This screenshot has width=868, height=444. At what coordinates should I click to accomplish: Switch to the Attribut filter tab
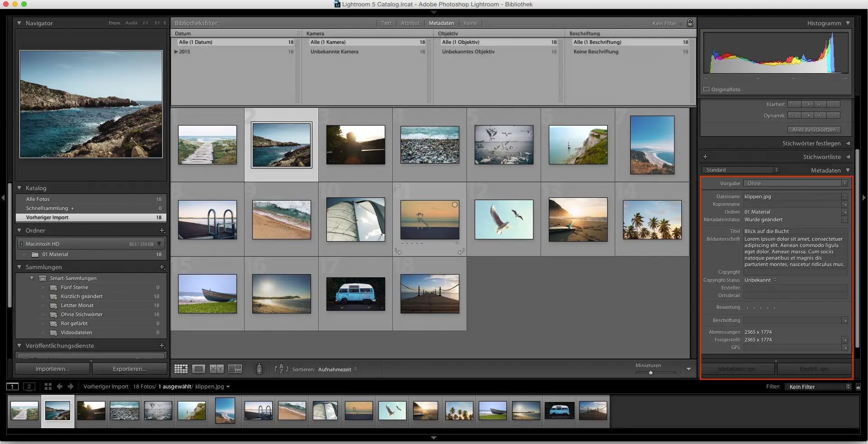tap(410, 23)
